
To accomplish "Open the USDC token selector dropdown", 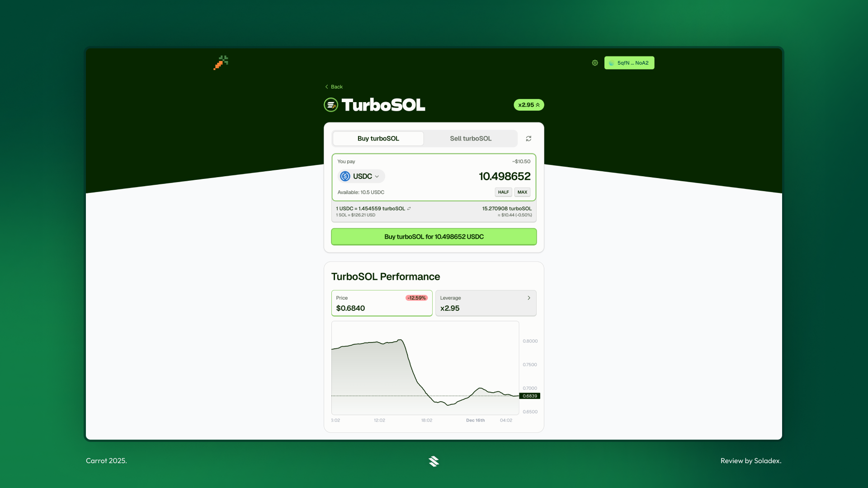I will coord(361,176).
